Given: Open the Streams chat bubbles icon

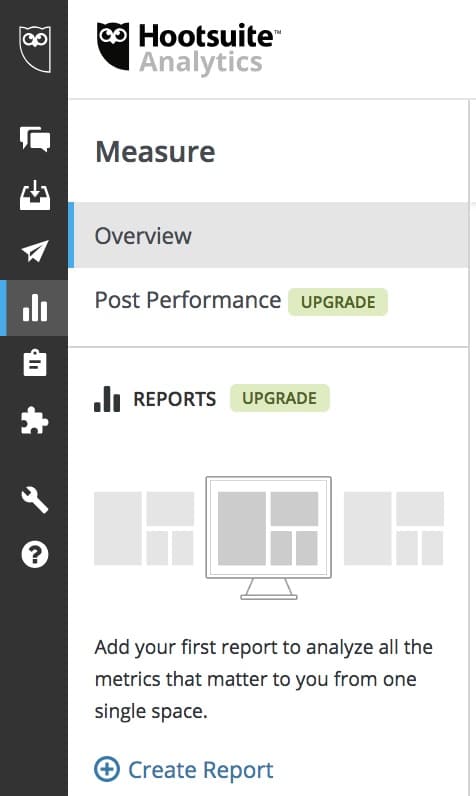Looking at the screenshot, I should [x=35, y=139].
